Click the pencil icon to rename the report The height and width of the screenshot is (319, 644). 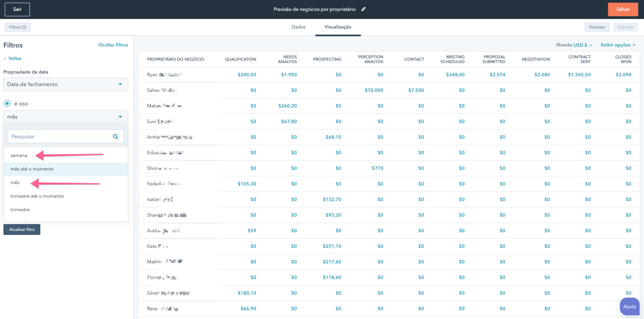click(363, 9)
